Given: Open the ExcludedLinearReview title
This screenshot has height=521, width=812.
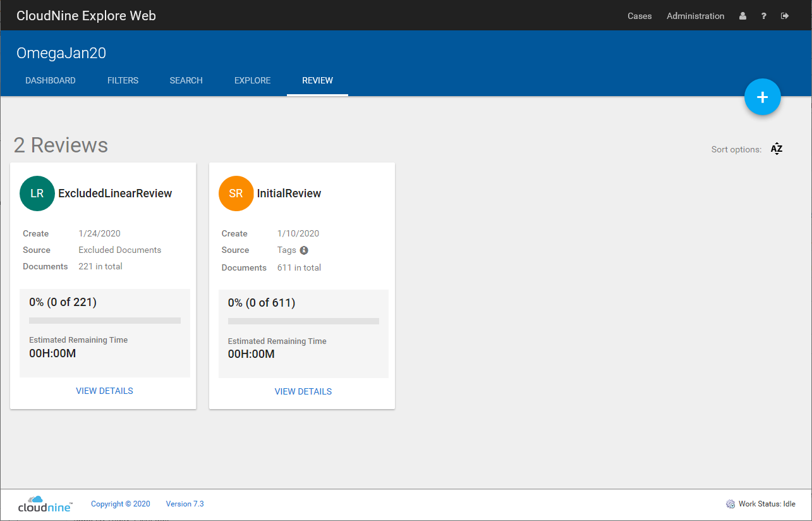Looking at the screenshot, I should tap(115, 193).
